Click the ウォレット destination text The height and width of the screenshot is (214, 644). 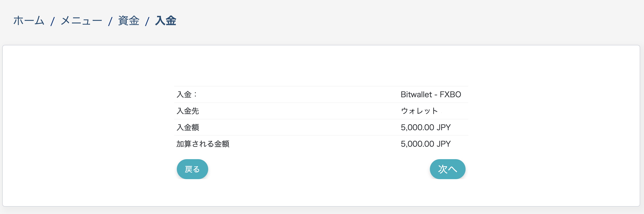pos(419,111)
